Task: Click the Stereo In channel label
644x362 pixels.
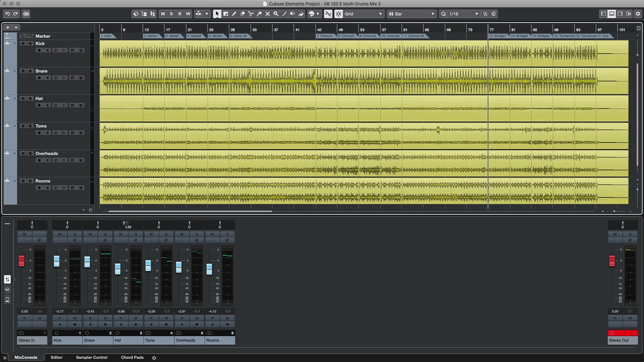Action: click(x=32, y=340)
